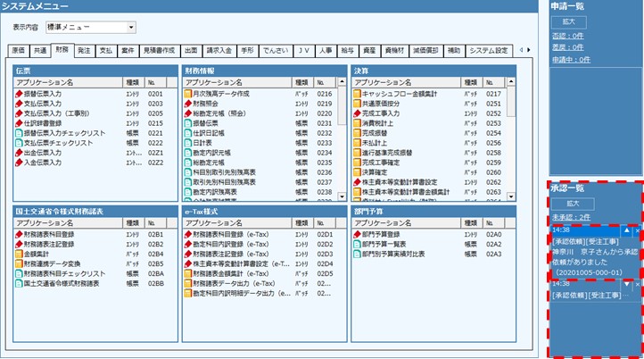644x359 pixels.
Task: Open the 未承認：2件 link
Action: (x=571, y=217)
